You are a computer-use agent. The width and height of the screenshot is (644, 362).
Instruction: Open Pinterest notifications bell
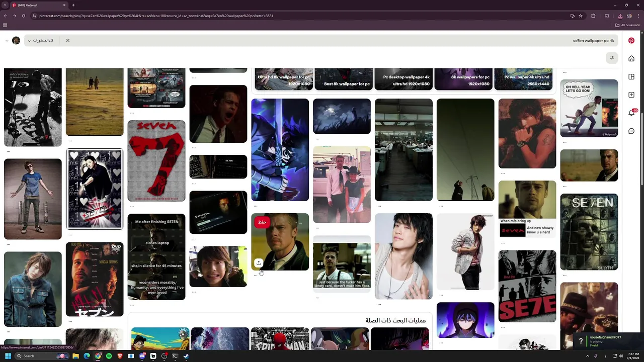click(x=631, y=113)
